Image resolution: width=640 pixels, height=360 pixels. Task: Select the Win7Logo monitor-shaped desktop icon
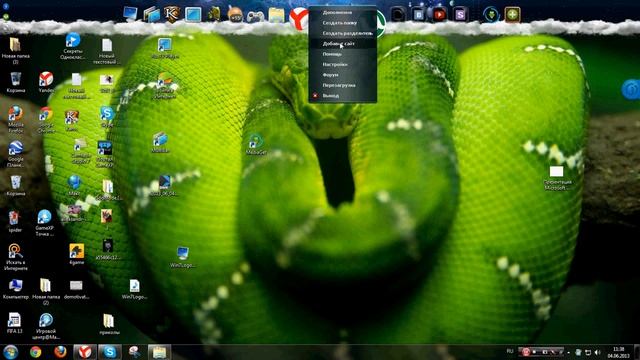[182, 258]
